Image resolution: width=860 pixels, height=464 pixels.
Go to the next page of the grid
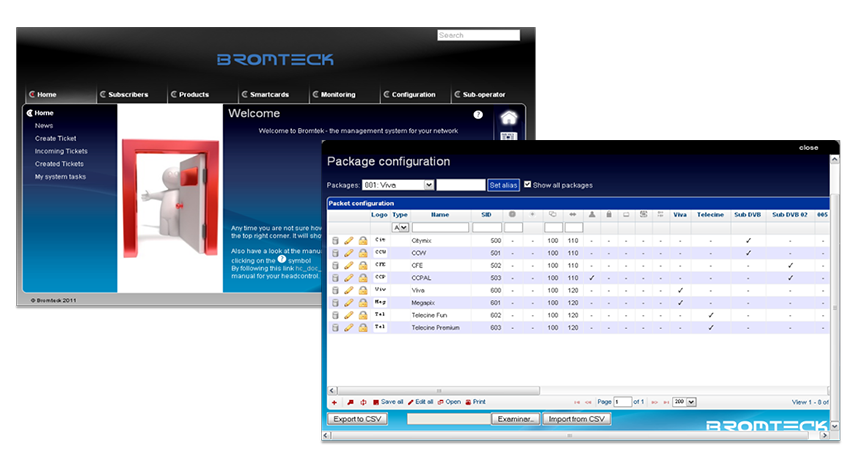(654, 403)
